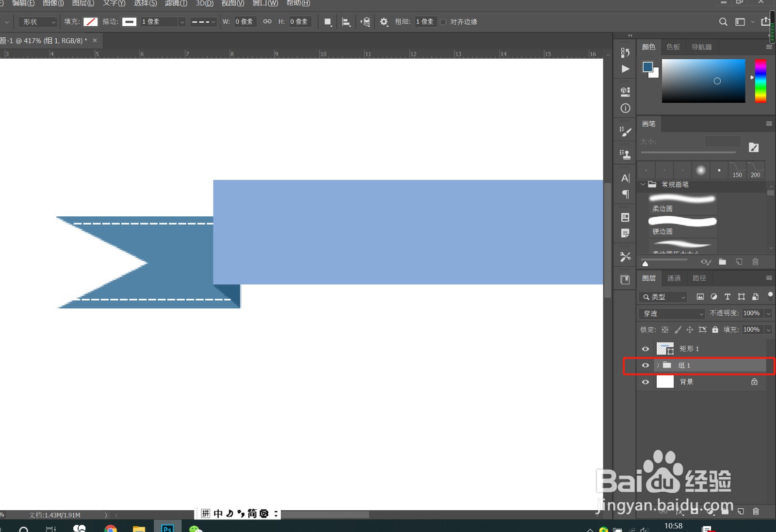Click the lock image pixels brush icon

[x=678, y=330]
